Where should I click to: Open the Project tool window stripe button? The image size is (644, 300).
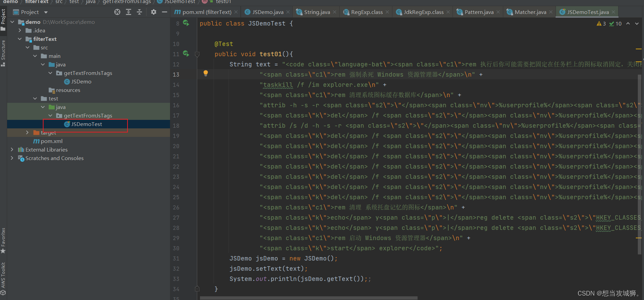click(3, 20)
